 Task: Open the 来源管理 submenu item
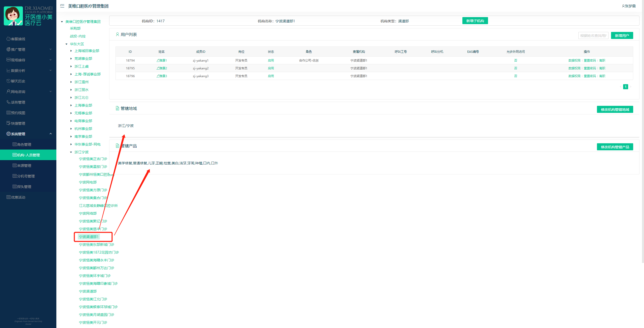click(x=24, y=166)
